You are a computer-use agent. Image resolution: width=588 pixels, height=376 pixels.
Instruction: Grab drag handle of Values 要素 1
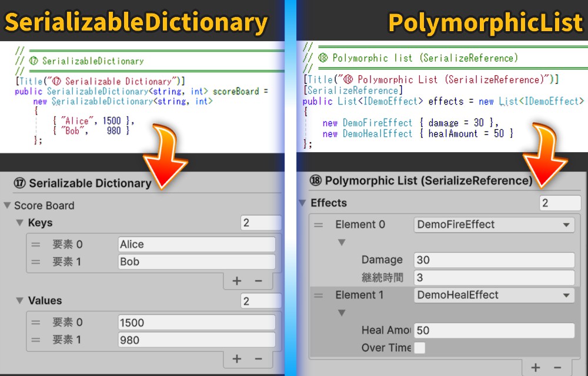pyautogui.click(x=36, y=340)
